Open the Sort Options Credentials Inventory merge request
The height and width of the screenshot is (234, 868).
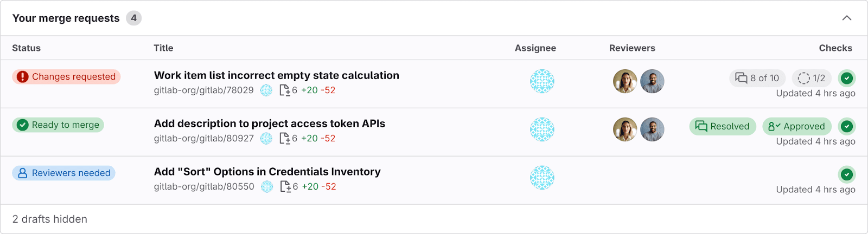(x=267, y=172)
